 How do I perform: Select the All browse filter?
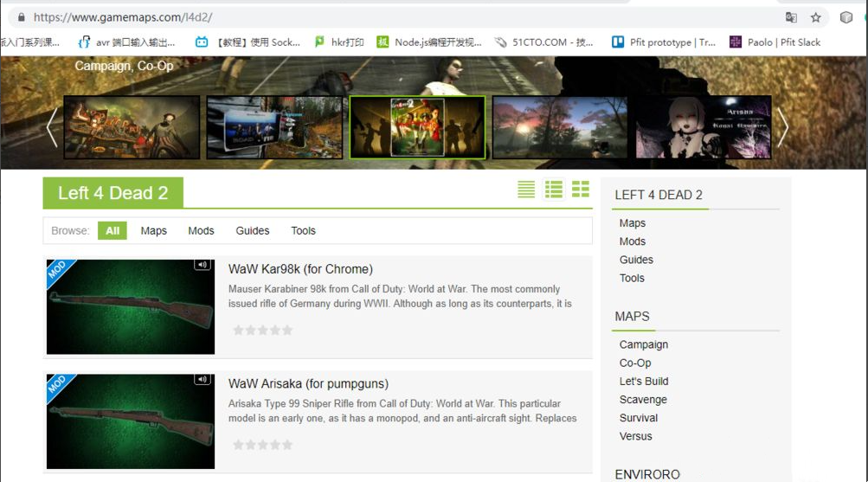(113, 231)
